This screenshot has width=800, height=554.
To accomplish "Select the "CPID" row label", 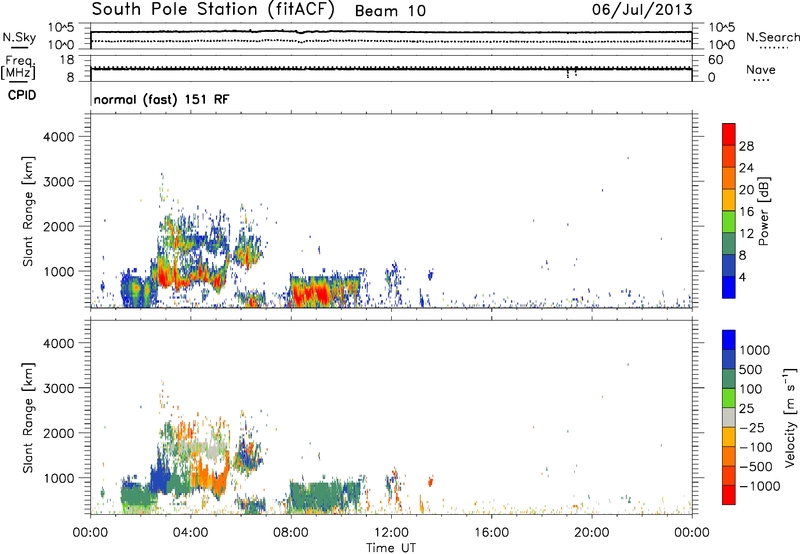I will point(22,95).
